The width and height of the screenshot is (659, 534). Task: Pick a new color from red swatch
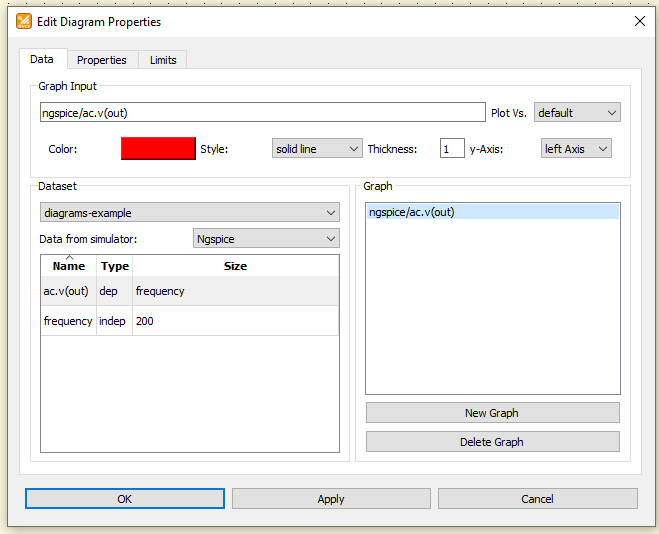tap(158, 148)
